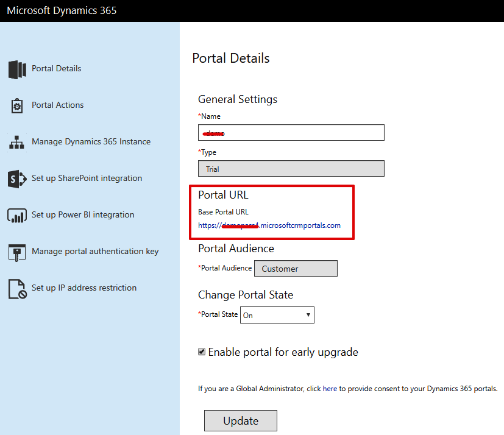Image resolution: width=504 pixels, height=435 pixels.
Task: Click the Type field showing Trial
Action: coord(291,169)
